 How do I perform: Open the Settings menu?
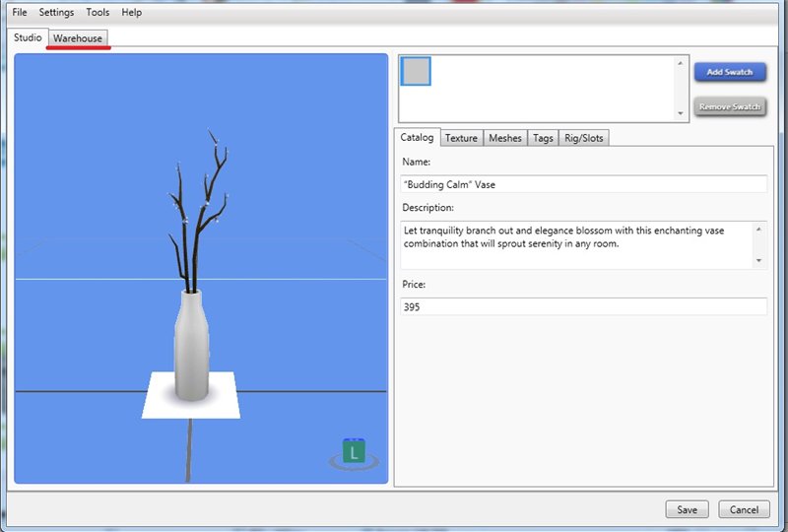click(x=56, y=13)
